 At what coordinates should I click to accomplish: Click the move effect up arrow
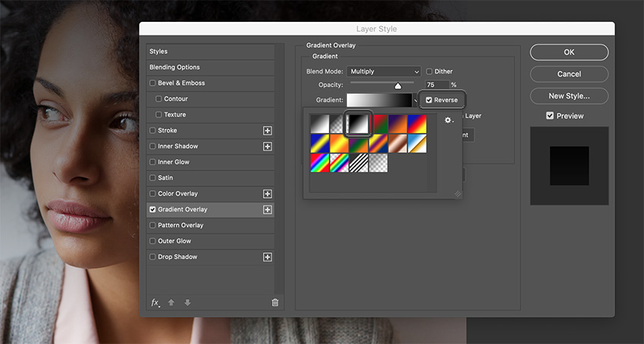pyautogui.click(x=171, y=302)
